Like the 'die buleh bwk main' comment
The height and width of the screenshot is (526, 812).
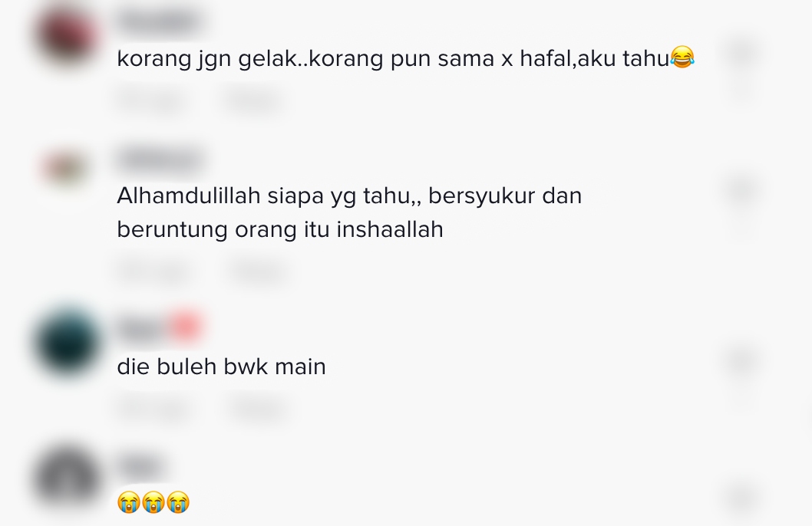point(741,361)
